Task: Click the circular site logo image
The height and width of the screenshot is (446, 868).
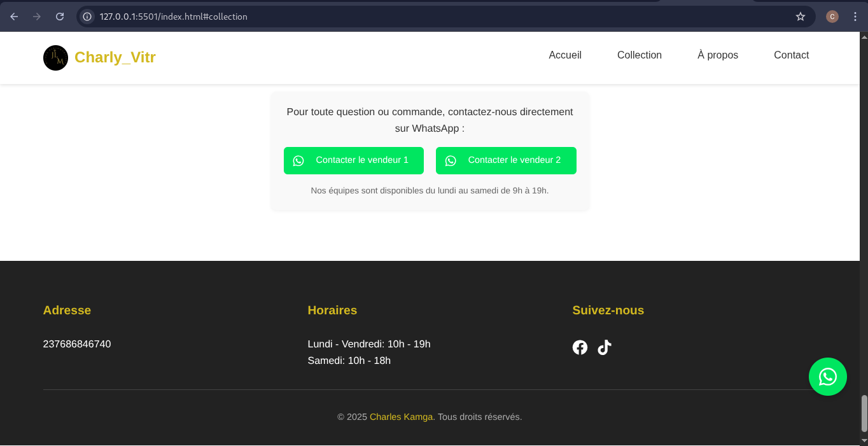Action: click(x=55, y=58)
